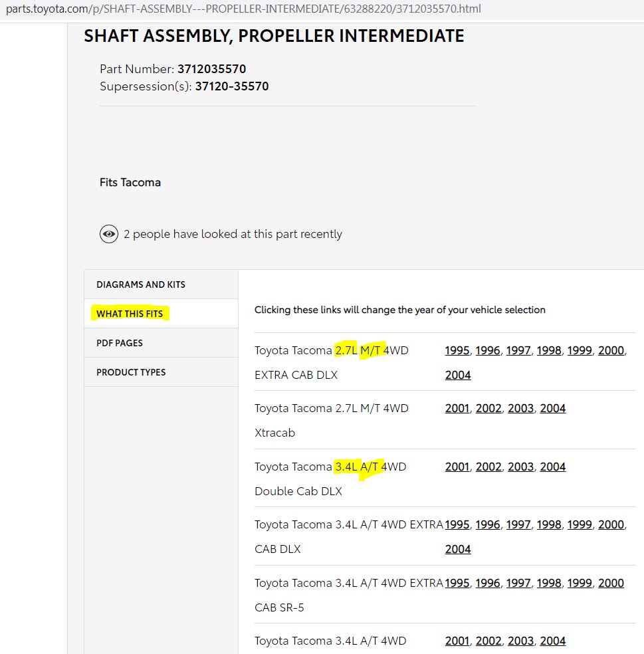Pick 1996 for 3.4L Extra Cab SR-5
This screenshot has height=654, width=644.
[488, 583]
